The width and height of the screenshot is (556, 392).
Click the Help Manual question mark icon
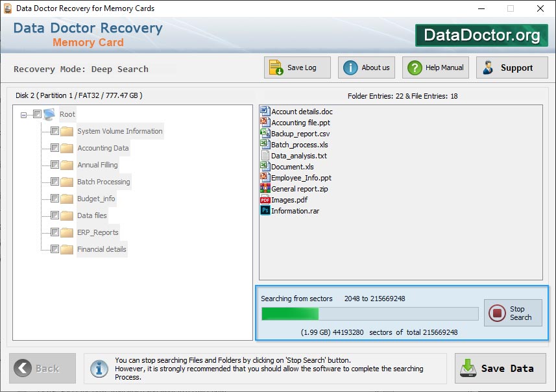415,67
